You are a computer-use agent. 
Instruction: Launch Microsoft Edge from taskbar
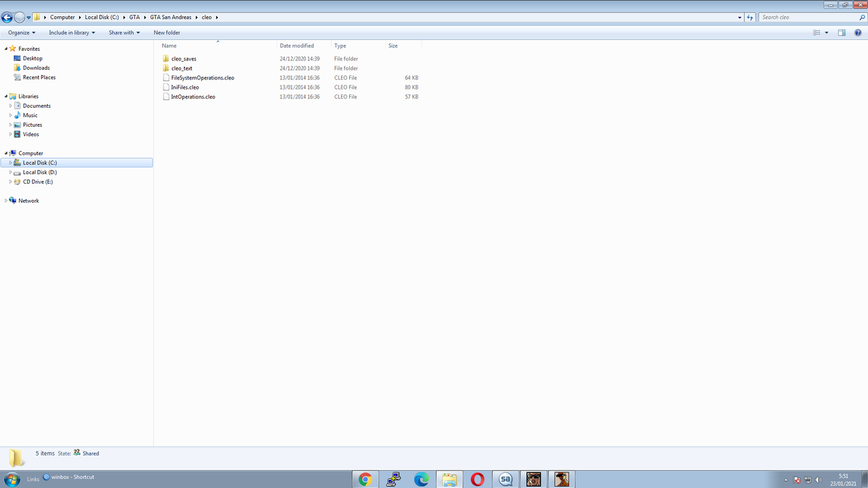tap(422, 479)
